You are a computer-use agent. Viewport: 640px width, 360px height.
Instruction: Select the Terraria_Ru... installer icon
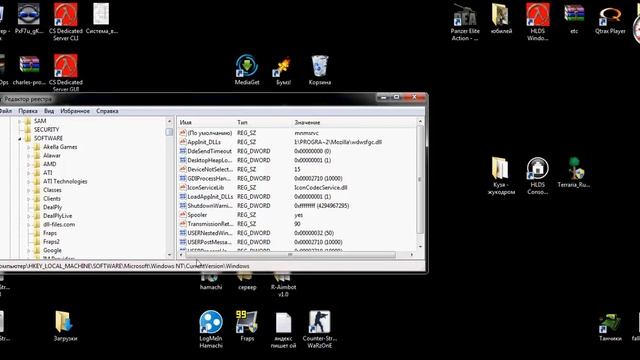(574, 172)
